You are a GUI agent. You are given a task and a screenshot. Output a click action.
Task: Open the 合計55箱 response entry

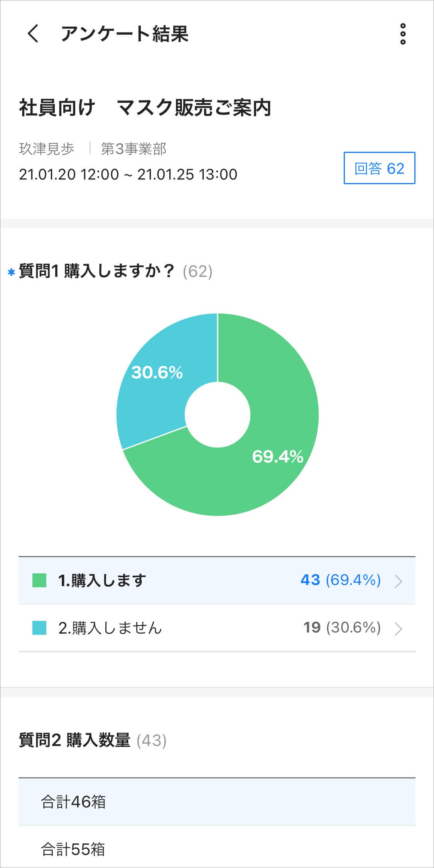(73, 849)
